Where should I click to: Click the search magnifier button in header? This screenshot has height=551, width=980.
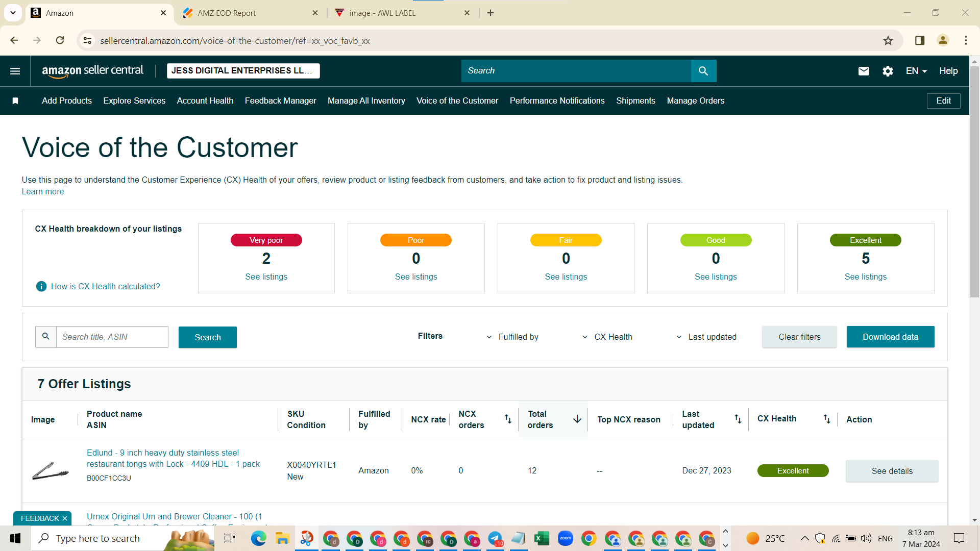[703, 71]
